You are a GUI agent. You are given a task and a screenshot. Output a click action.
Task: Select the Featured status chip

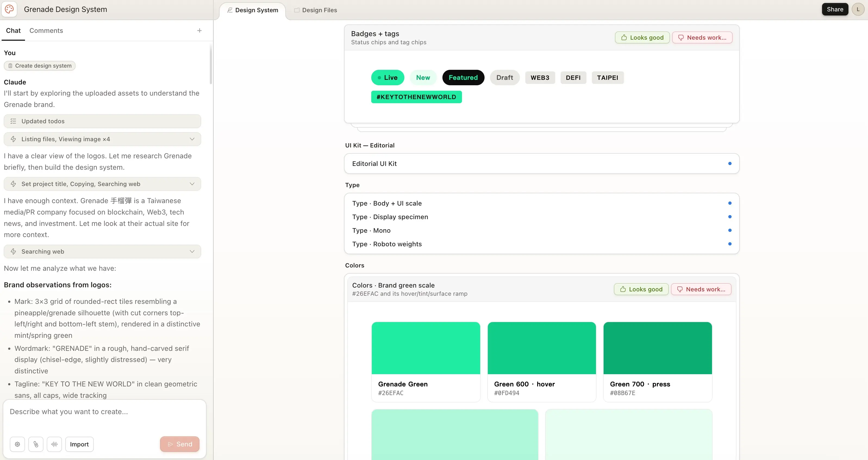point(463,77)
